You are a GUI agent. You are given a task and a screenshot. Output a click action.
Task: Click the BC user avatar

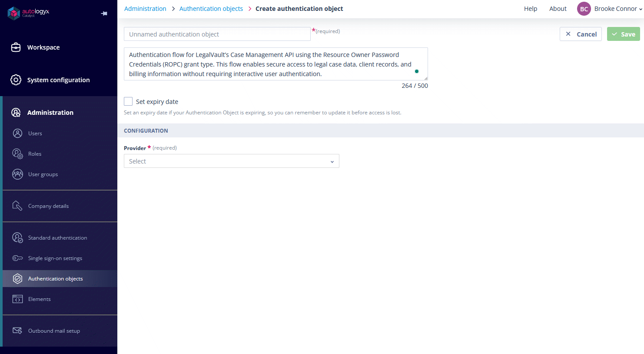point(584,9)
